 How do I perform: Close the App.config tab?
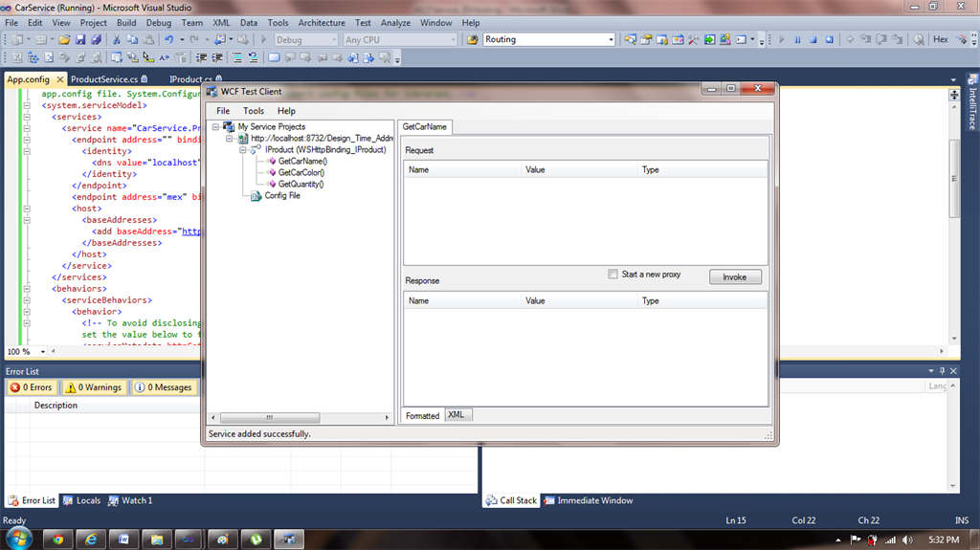[x=60, y=79]
